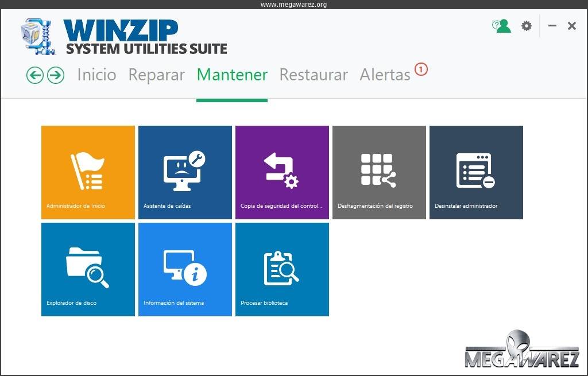This screenshot has height=376, width=588.
Task: Open the user help account icon
Action: pos(502,26)
